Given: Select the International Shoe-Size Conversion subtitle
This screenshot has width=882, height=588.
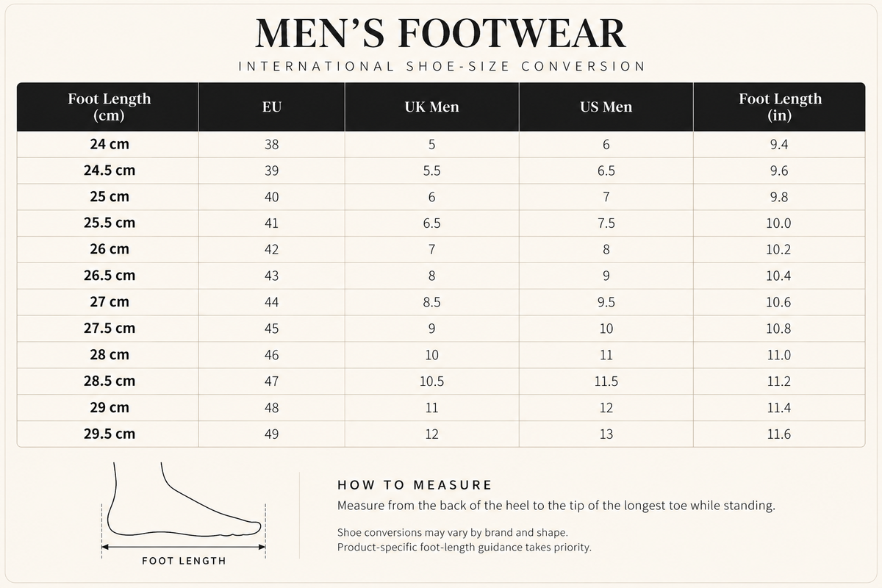Looking at the screenshot, I should 441,66.
